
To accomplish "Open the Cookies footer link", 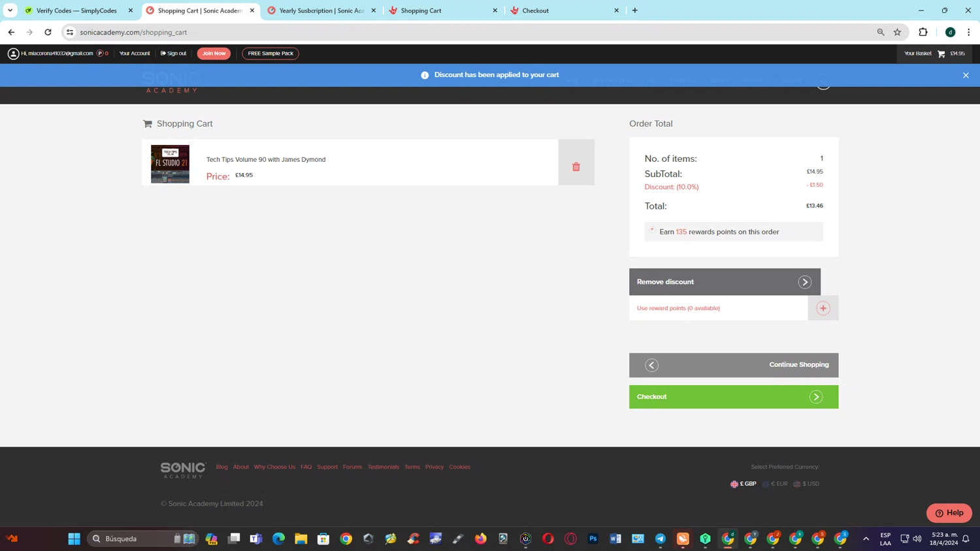I will (460, 467).
